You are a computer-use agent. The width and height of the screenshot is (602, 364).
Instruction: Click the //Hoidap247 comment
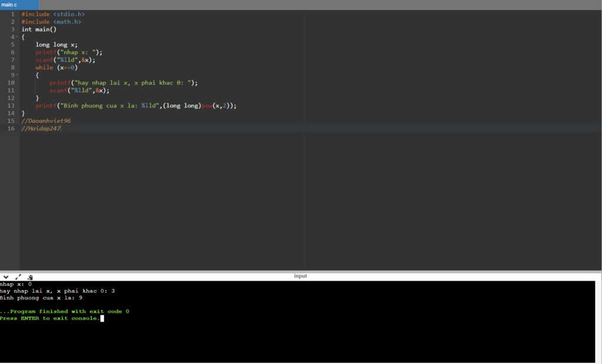click(x=41, y=129)
